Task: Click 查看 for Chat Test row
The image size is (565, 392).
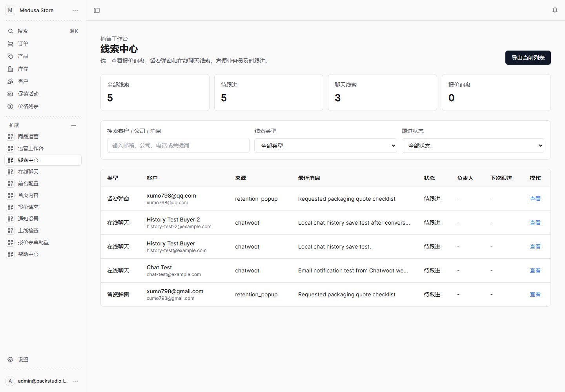Action: 535,270
